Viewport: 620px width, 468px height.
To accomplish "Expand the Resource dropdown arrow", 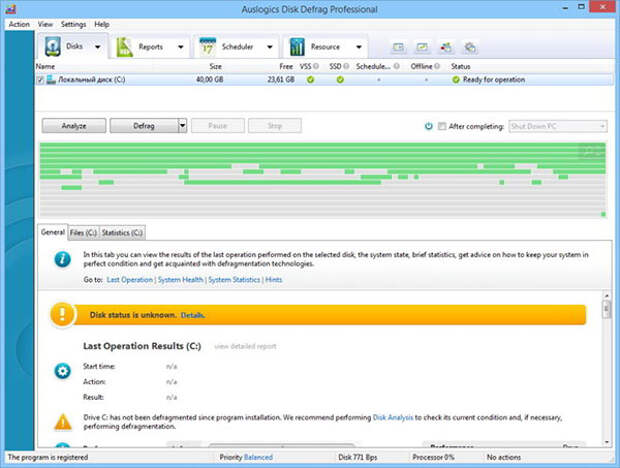I will pyautogui.click(x=359, y=47).
